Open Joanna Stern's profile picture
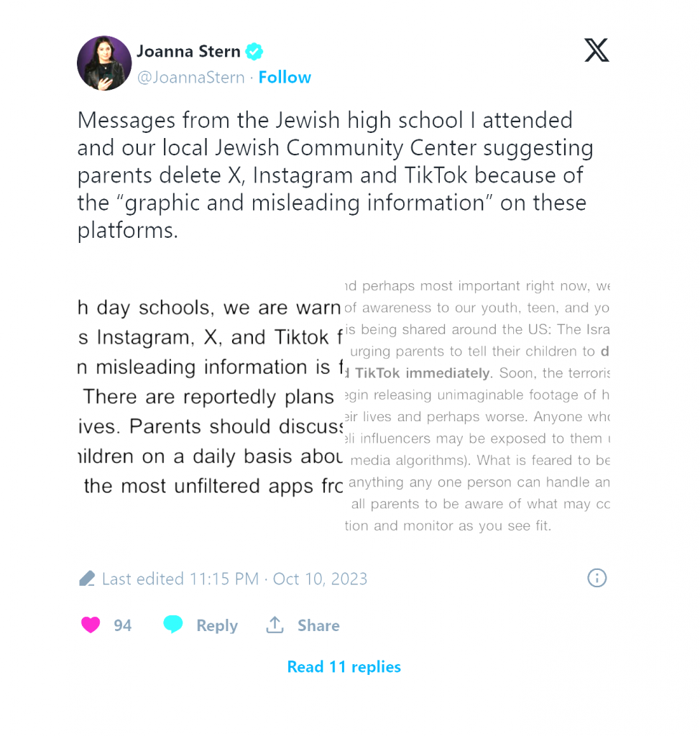 104,63
